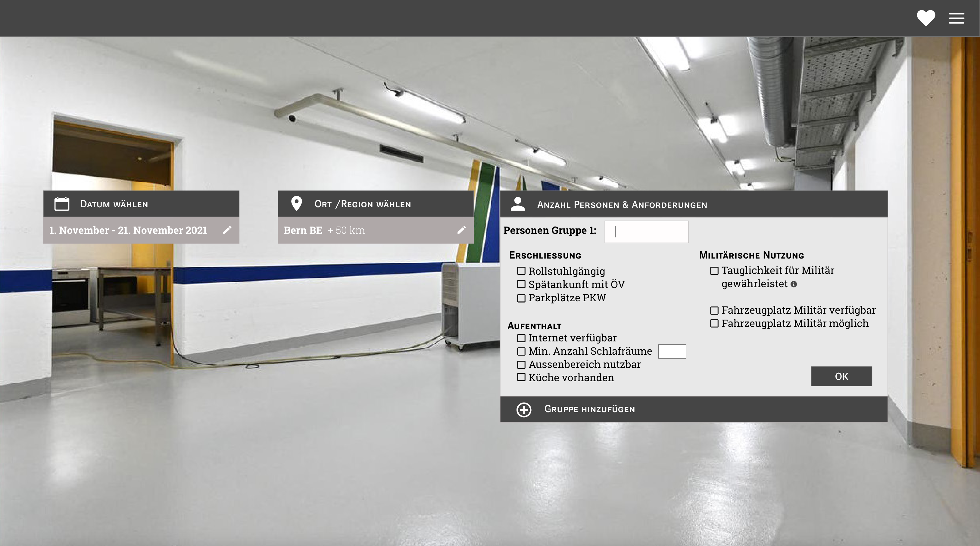Click Gruppe hinzufügen bar
The image size is (980, 546).
point(694,409)
